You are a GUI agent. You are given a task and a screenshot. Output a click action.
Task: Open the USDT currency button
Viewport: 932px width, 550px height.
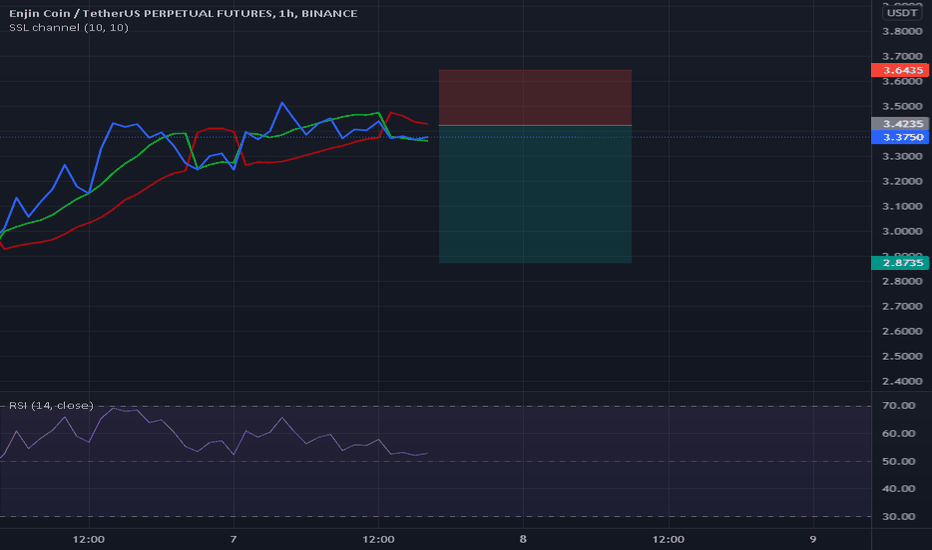coord(901,12)
